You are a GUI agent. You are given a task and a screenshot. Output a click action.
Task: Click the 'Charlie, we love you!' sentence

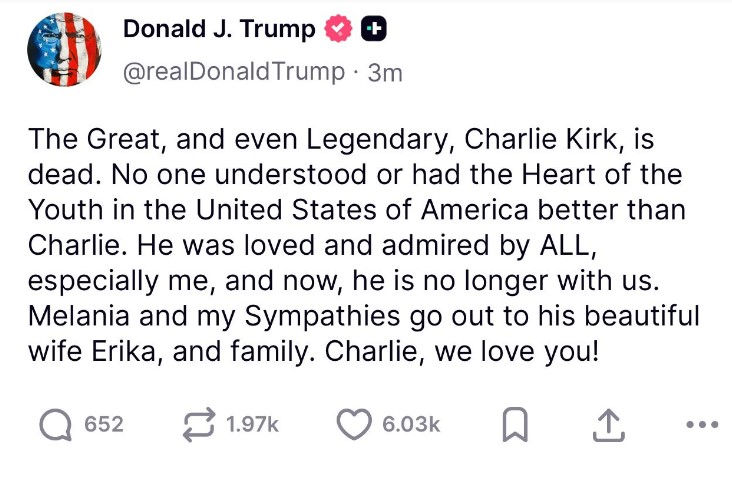tap(461, 351)
